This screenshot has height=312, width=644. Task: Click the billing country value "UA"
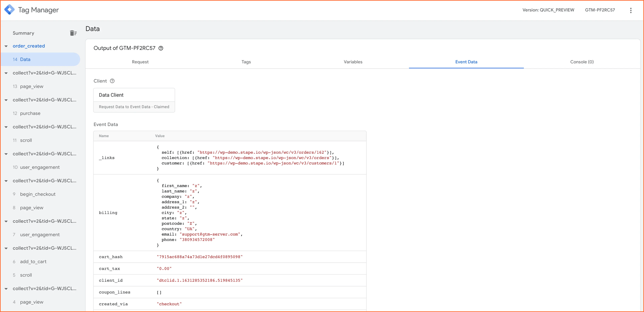(190, 229)
